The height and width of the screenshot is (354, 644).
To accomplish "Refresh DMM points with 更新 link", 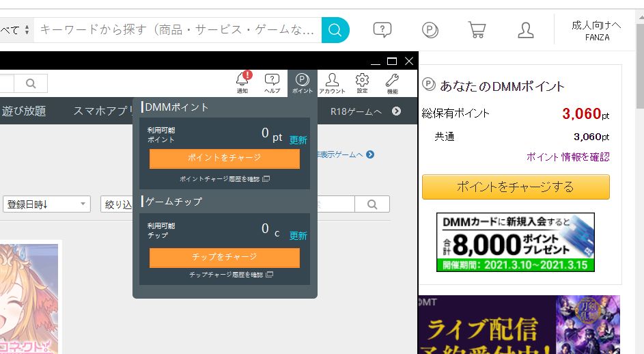I will point(298,140).
